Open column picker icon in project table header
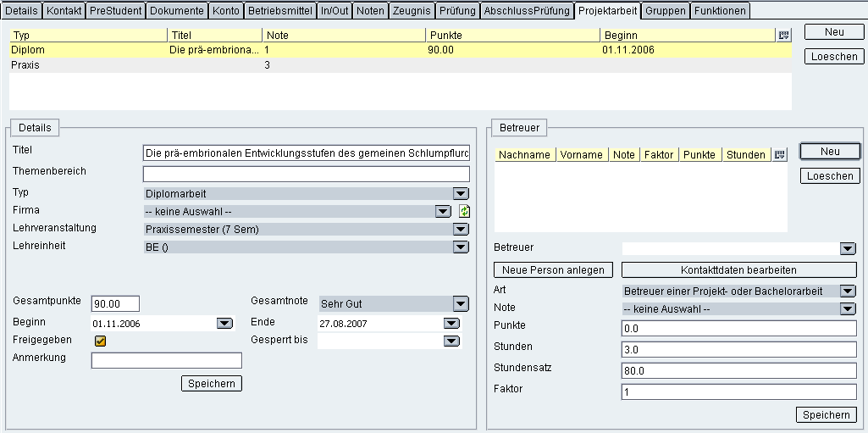This screenshot has width=868, height=433. click(783, 36)
